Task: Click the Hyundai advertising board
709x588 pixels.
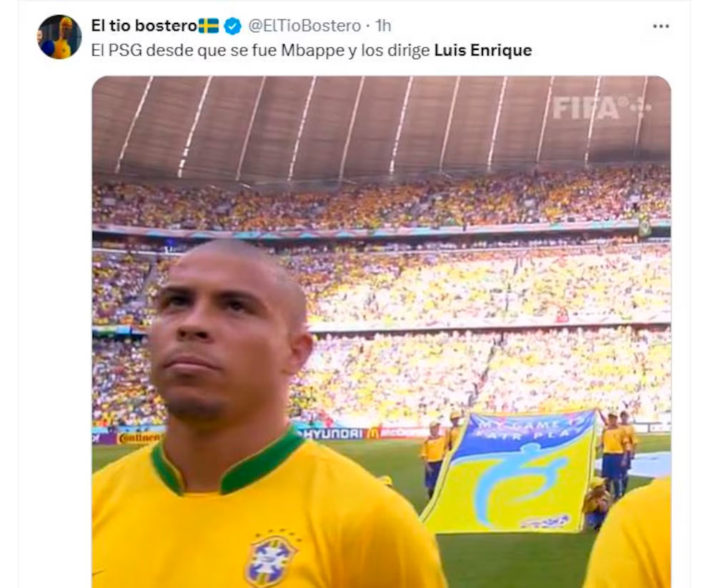Action: [x=334, y=434]
